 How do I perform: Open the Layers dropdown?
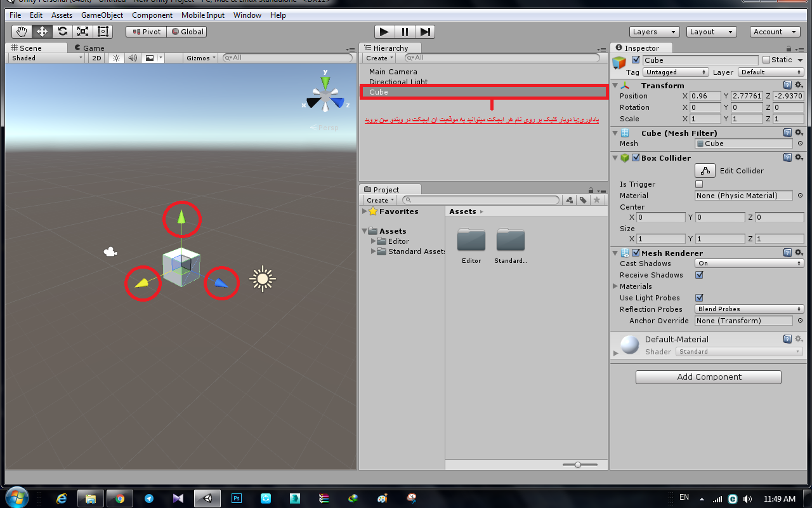tap(655, 32)
